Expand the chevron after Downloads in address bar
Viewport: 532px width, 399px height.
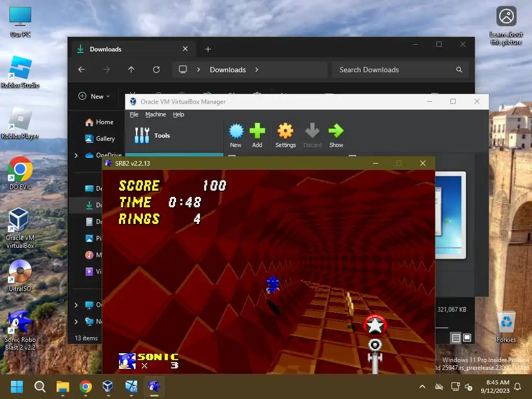pyautogui.click(x=257, y=70)
